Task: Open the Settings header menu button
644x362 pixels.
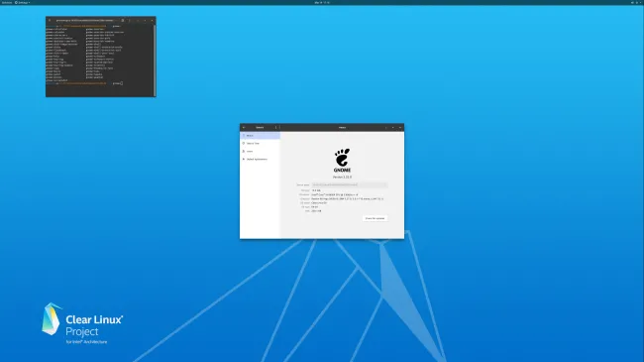Action: (x=276, y=128)
